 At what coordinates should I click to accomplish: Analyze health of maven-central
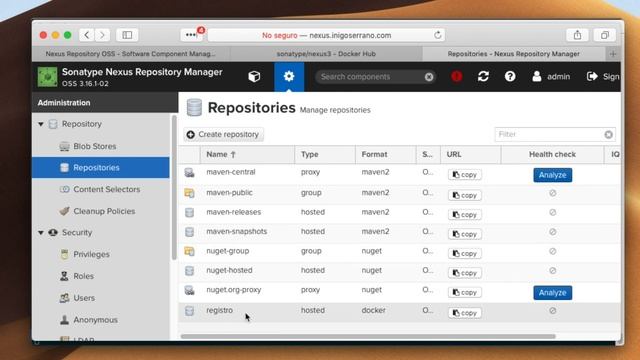coord(552,175)
